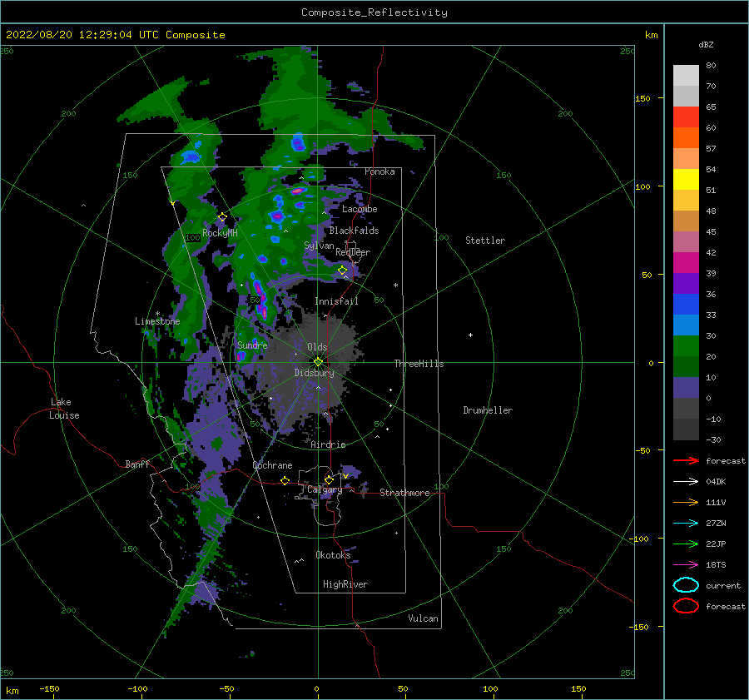Click the cyan 27ZW arrow icon

click(x=686, y=524)
